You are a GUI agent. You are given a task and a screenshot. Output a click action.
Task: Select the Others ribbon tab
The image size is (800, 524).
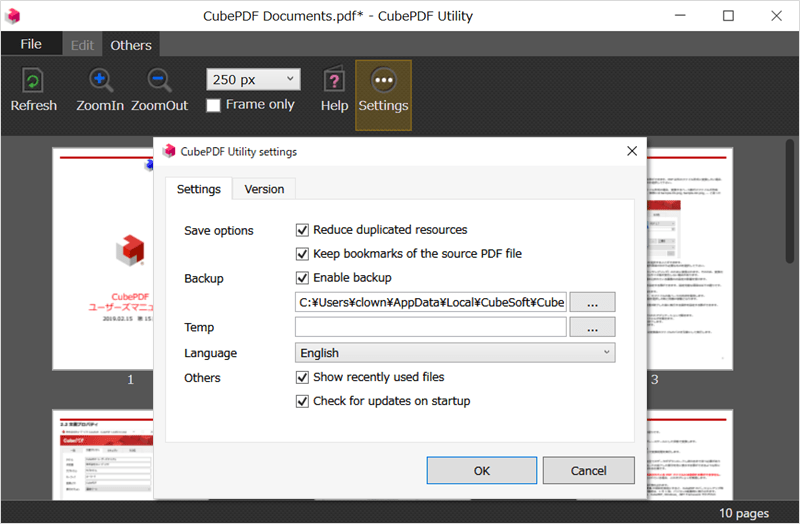[131, 45]
